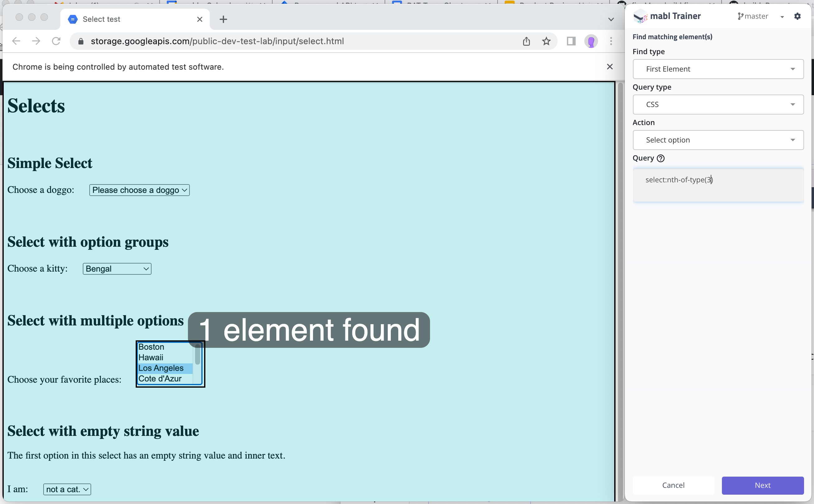Reload the page
Screen dimensions: 814x504
[56, 41]
